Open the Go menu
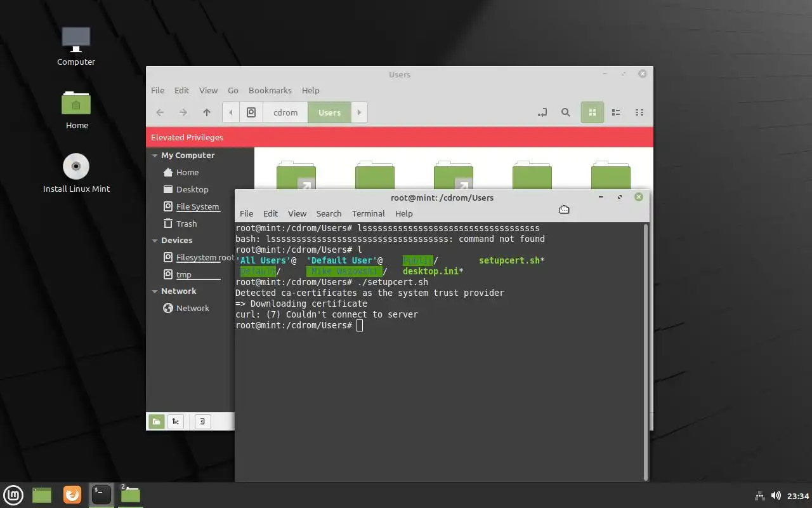Screen dimensions: 812x508 (x=233, y=90)
